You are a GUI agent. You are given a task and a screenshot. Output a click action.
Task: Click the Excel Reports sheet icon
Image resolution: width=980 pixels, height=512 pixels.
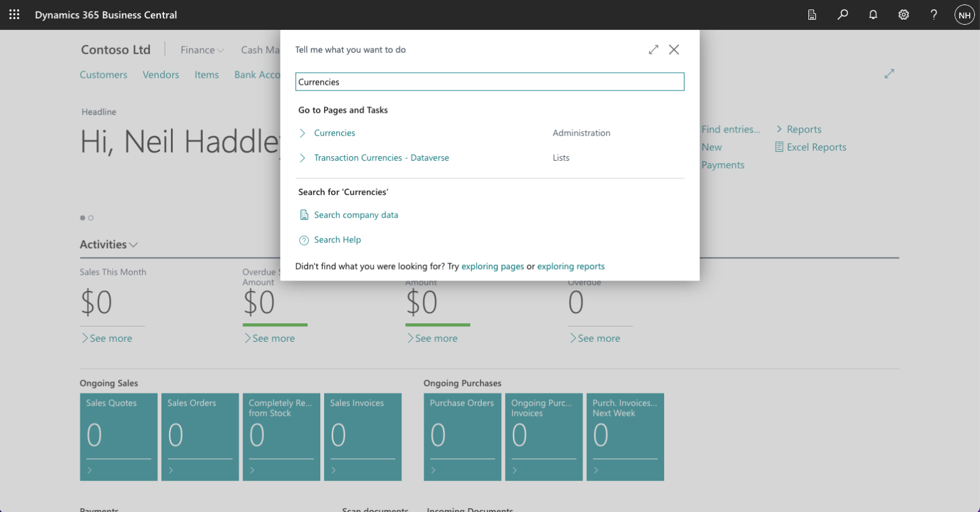[779, 147]
